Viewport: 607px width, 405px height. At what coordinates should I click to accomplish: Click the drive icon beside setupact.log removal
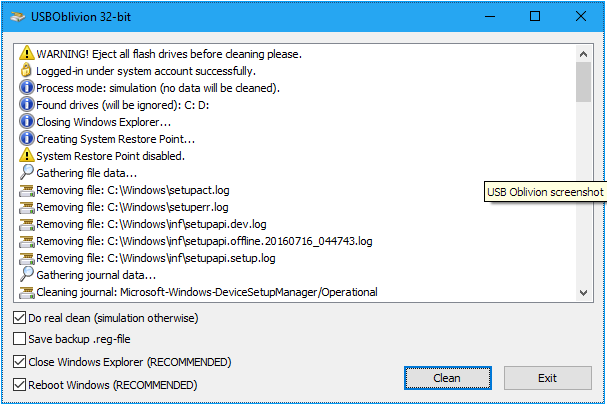tap(27, 190)
